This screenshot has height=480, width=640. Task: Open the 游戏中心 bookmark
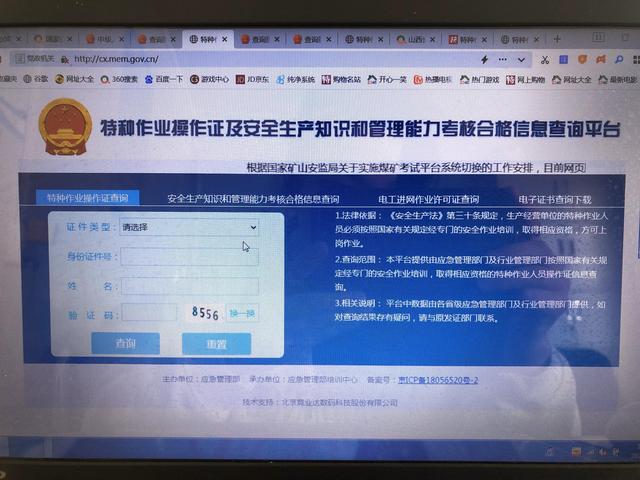tap(209, 79)
